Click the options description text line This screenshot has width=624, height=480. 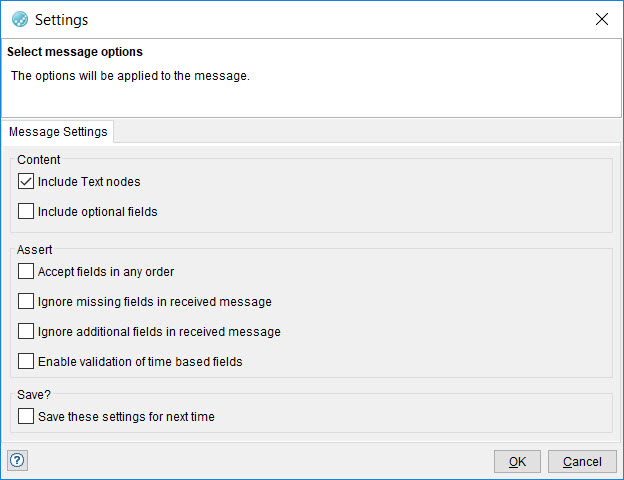coord(130,75)
